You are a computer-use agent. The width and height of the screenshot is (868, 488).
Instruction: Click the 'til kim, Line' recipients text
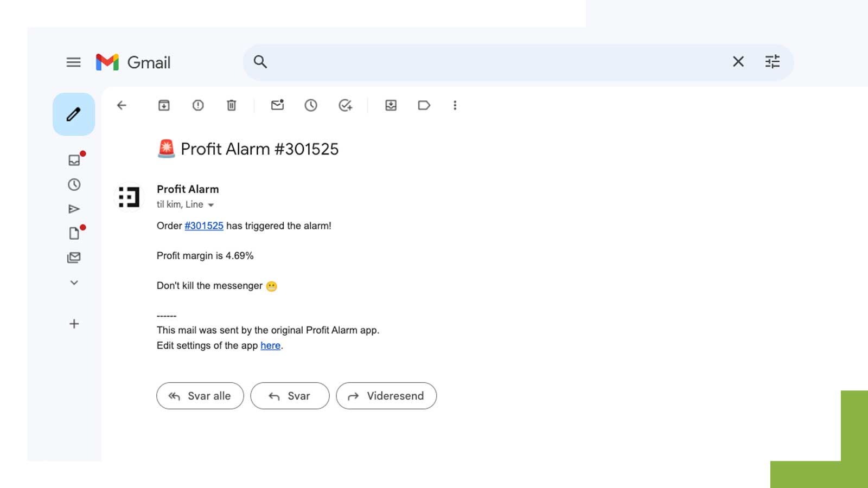click(x=180, y=204)
